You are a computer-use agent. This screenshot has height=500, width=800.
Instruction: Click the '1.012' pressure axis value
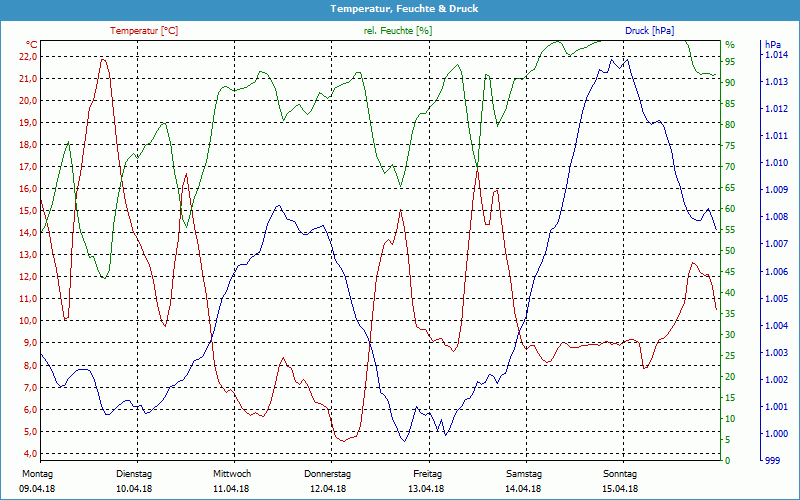coord(776,109)
